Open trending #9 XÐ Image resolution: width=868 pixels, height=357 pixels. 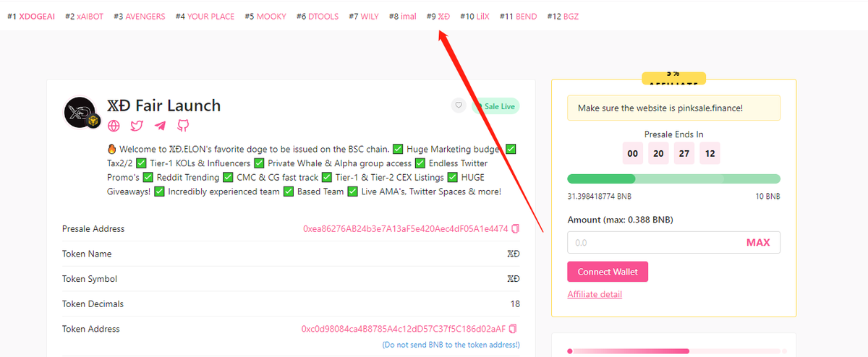tap(438, 17)
